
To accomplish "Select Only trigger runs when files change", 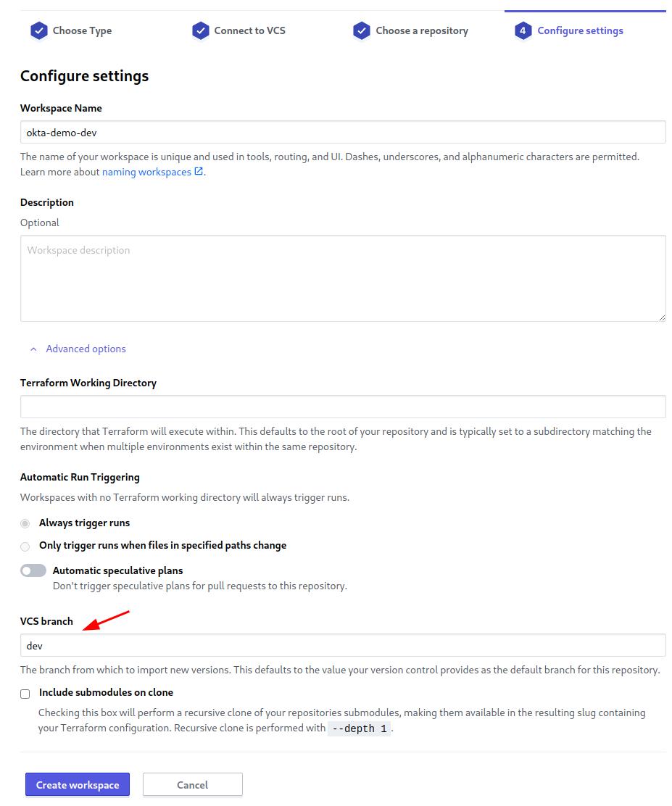I will [25, 546].
